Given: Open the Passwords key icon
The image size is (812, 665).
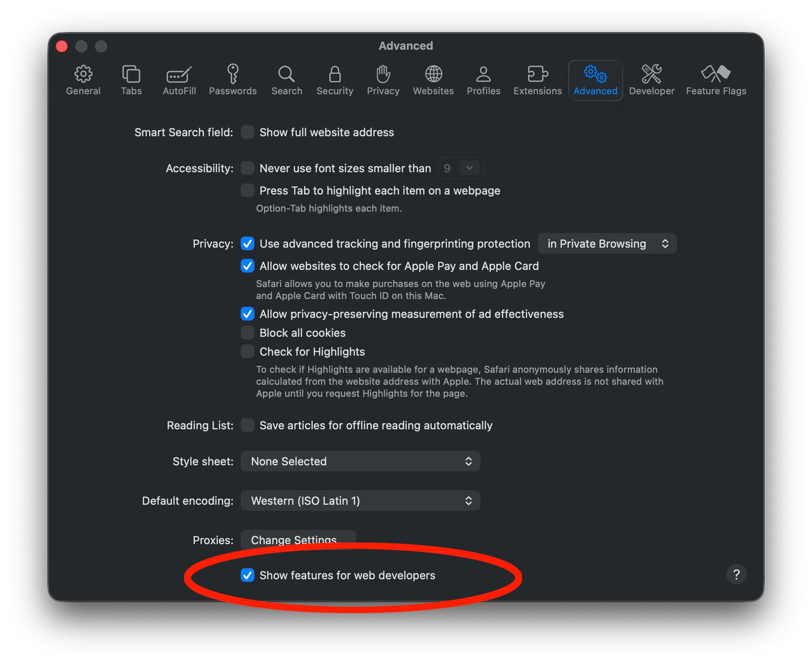Looking at the screenshot, I should coord(233,74).
